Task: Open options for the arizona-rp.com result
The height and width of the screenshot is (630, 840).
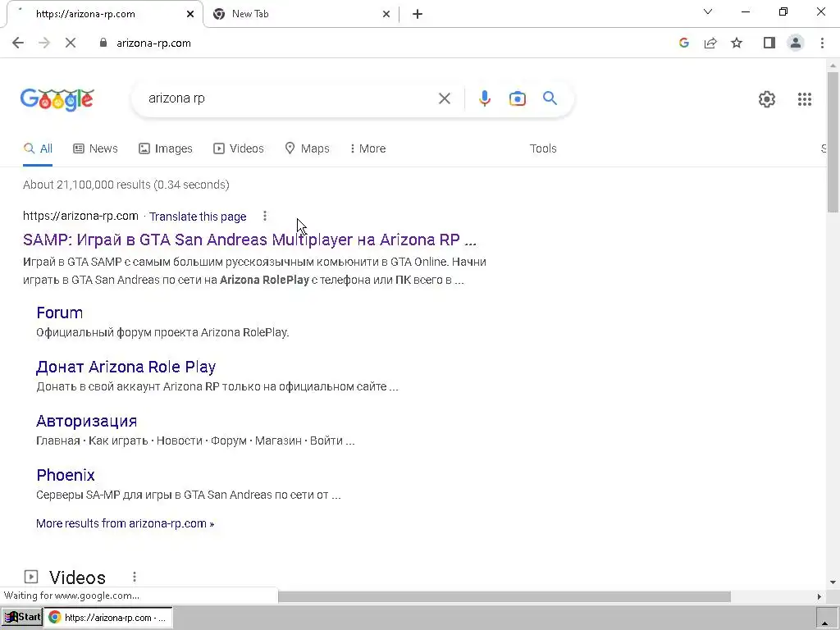Action: (265, 216)
